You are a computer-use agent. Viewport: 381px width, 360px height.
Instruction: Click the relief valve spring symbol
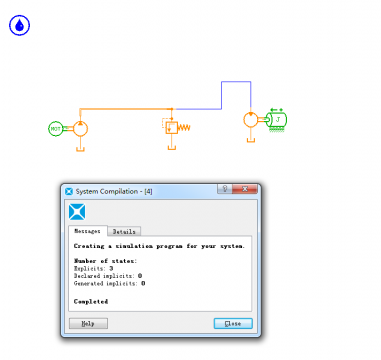184,128
